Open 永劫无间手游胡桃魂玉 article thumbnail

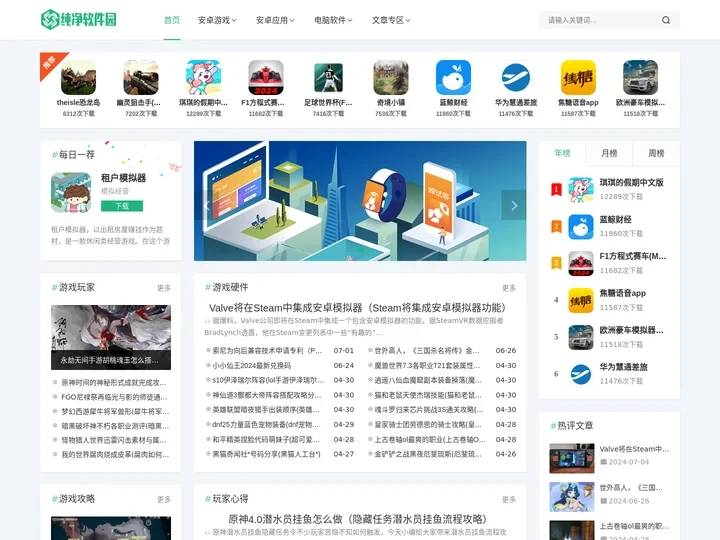111,338
